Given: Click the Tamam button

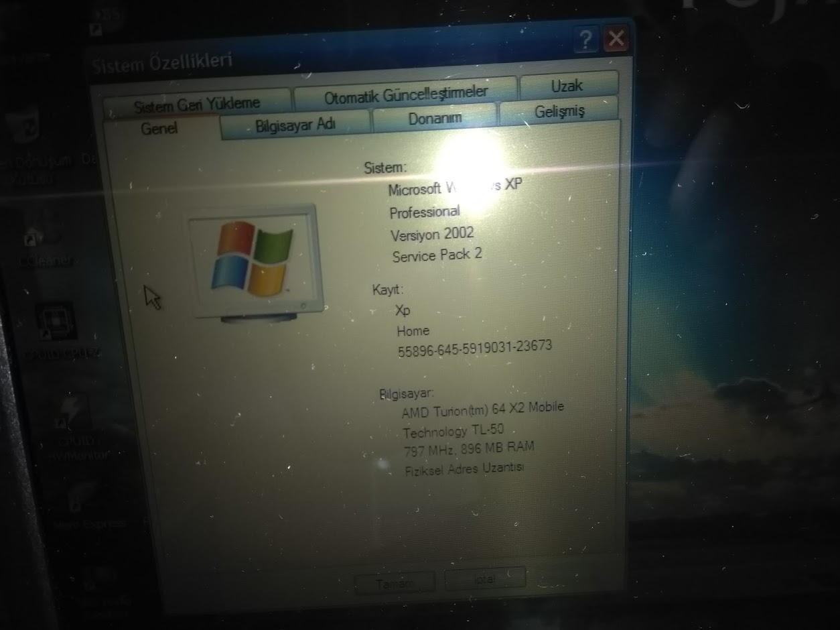Looking at the screenshot, I should [x=395, y=583].
